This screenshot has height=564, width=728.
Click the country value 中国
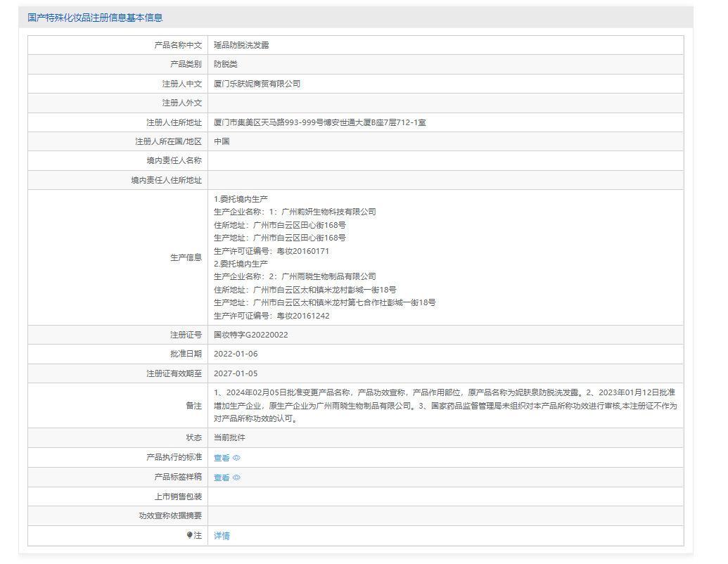tap(222, 141)
